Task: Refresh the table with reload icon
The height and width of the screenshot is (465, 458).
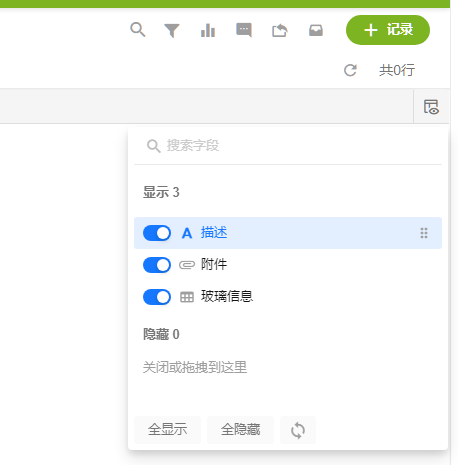Action: pyautogui.click(x=350, y=70)
